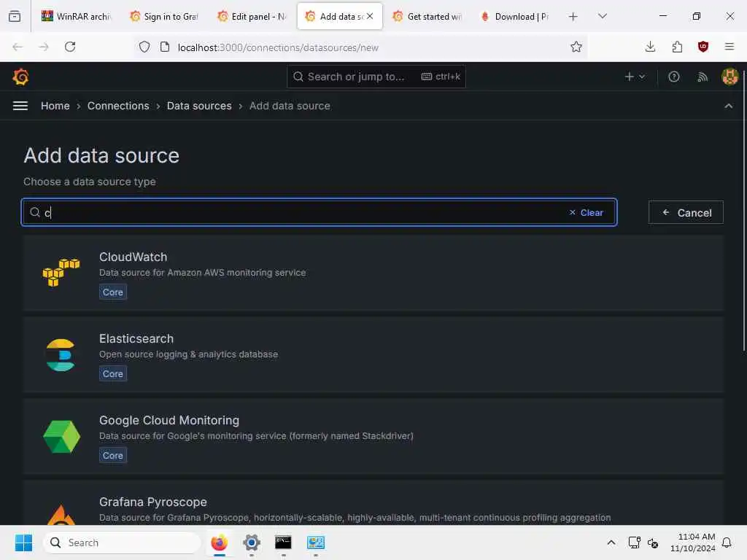Toggle the hamburger navigation menu
Screen dimensions: 747x560
pos(20,106)
